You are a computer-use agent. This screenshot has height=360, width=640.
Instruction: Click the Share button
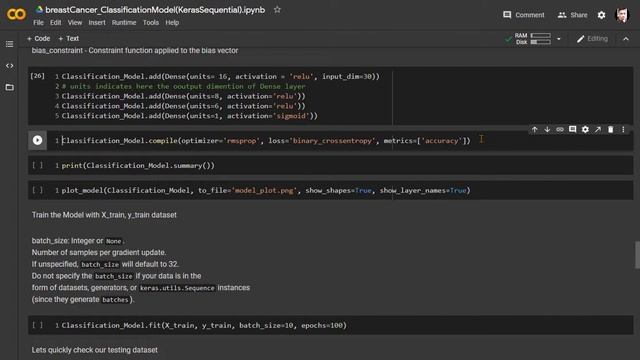coord(572,15)
